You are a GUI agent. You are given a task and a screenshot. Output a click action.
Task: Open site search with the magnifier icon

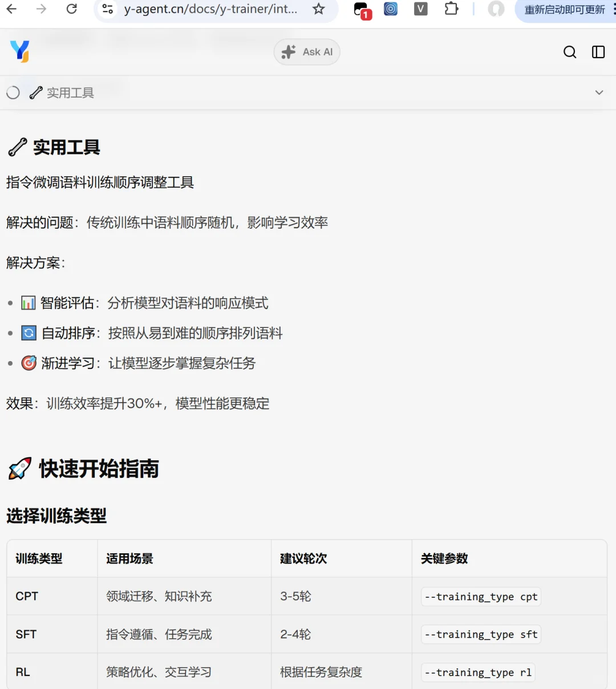pyautogui.click(x=570, y=52)
